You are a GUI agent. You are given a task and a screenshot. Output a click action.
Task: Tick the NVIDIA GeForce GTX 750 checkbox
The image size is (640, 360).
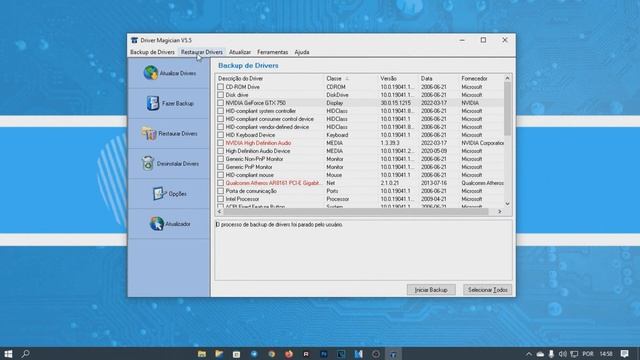coord(221,103)
